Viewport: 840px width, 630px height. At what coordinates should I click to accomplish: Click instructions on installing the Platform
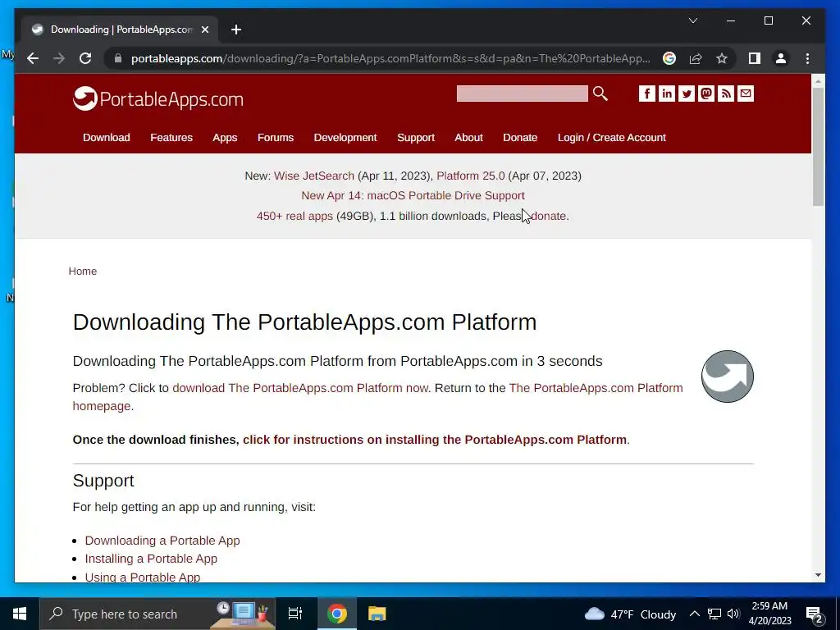[435, 440]
